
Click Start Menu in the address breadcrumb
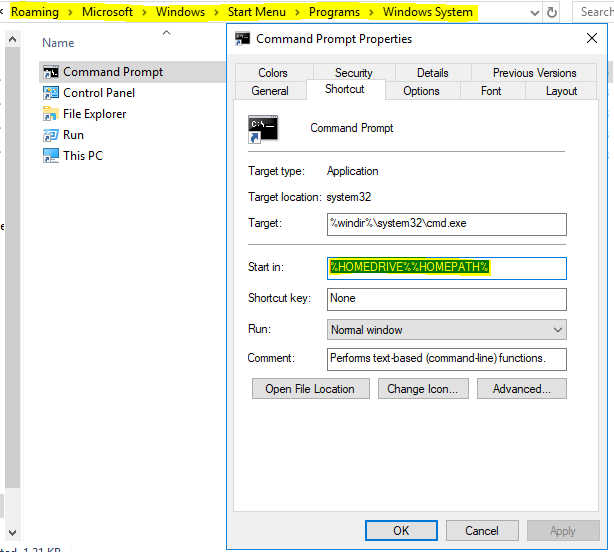tap(256, 12)
